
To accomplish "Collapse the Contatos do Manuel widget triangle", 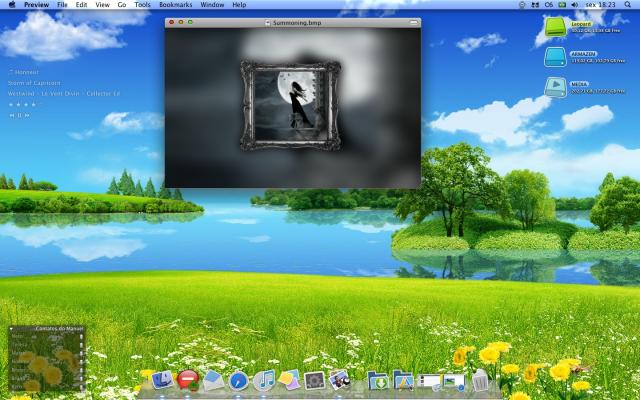I will click(11, 329).
